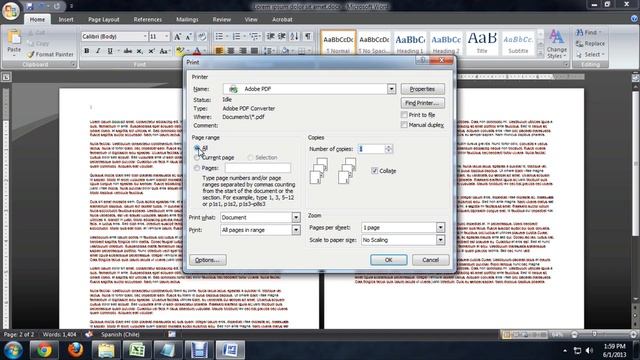Screen dimensions: 640x360
Task: Switch to the Acrobat tab
Action: tap(282, 19)
